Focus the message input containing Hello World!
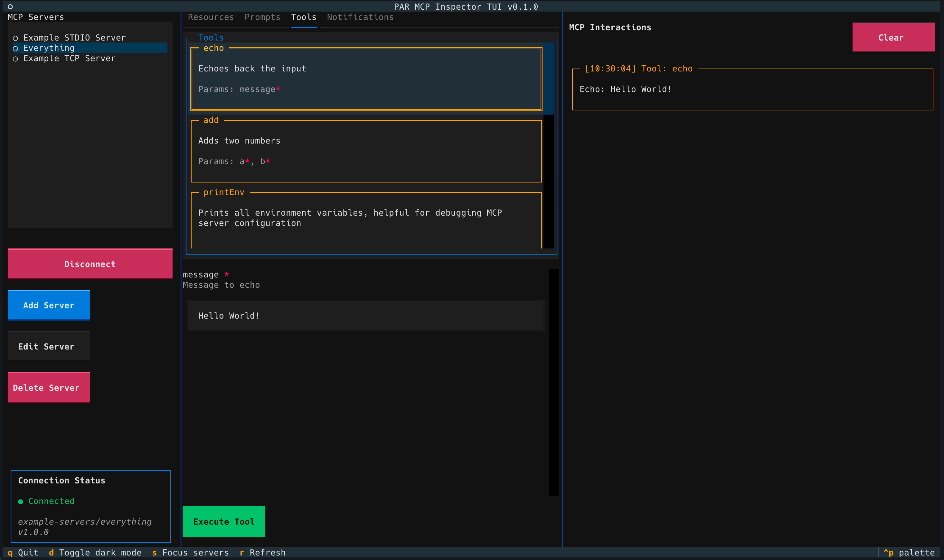The image size is (944, 560). [365, 315]
